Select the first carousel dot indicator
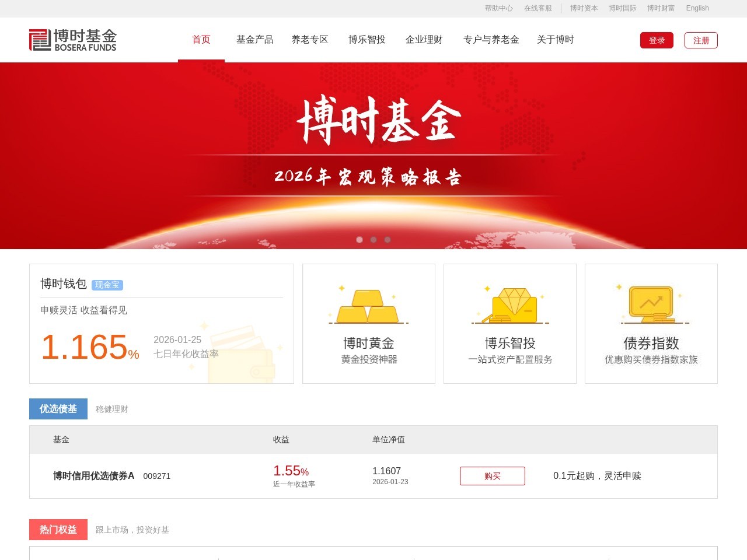The image size is (747, 560). [x=359, y=240]
